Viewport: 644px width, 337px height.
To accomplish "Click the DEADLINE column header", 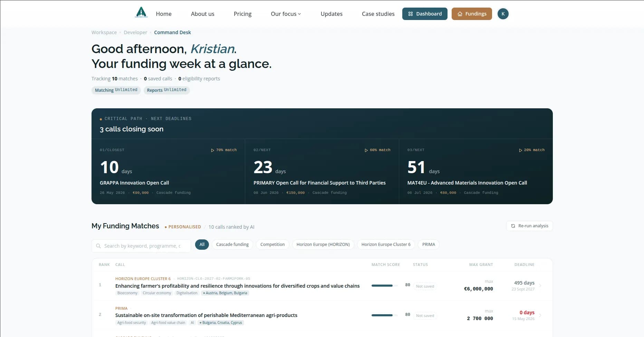I will click(x=524, y=265).
